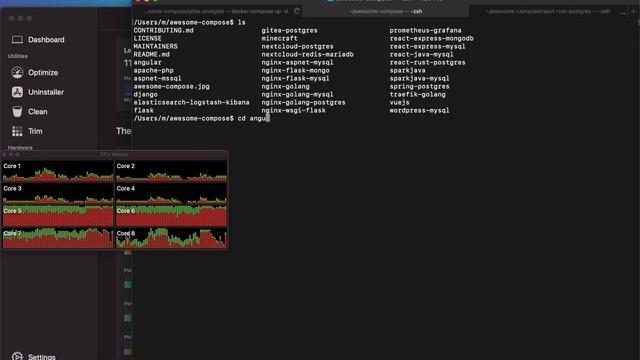Click the Core 3 CPU history graph
Viewport: 640px width, 360px height.
tap(58, 193)
